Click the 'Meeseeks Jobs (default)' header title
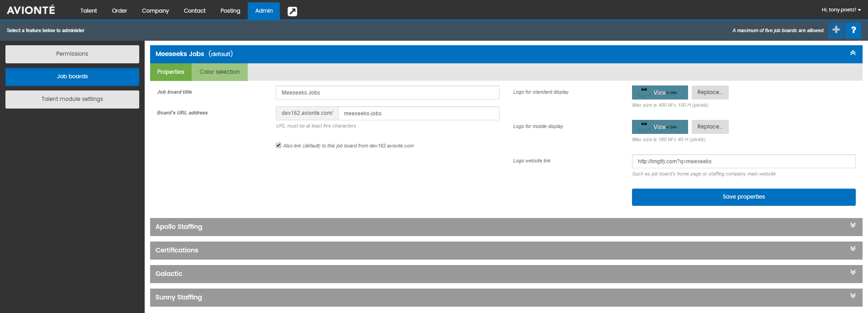868x313 pixels. (x=194, y=54)
